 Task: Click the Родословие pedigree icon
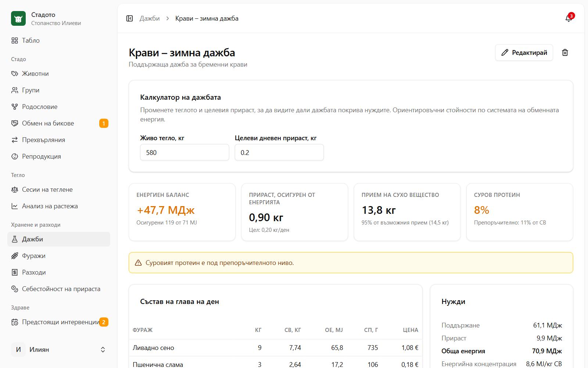point(15,107)
